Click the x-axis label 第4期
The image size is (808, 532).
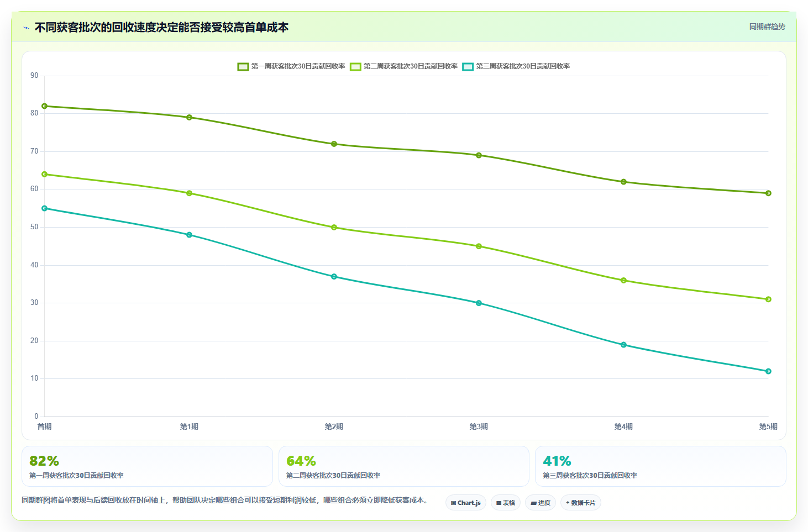pos(623,426)
